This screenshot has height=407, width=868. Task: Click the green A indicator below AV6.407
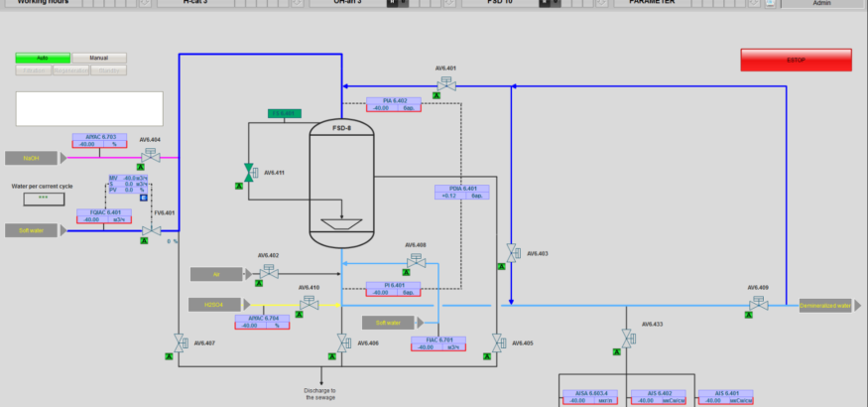[x=169, y=356]
